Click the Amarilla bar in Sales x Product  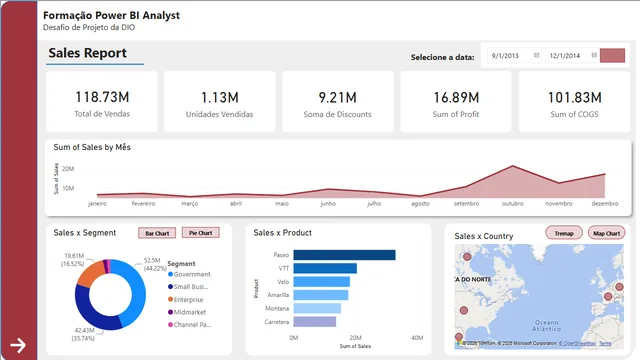click(321, 295)
